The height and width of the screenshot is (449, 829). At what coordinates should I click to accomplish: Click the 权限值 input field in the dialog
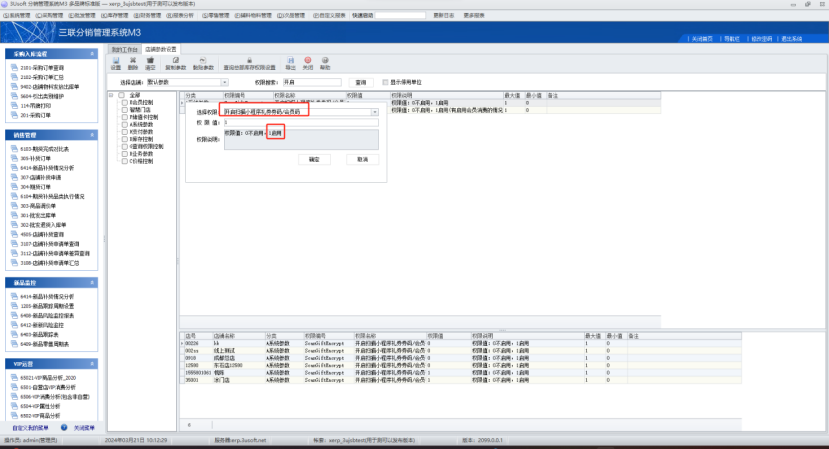coord(301,123)
